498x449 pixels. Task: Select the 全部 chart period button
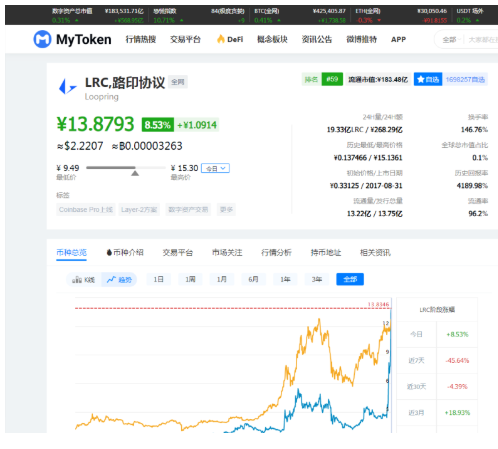[350, 279]
